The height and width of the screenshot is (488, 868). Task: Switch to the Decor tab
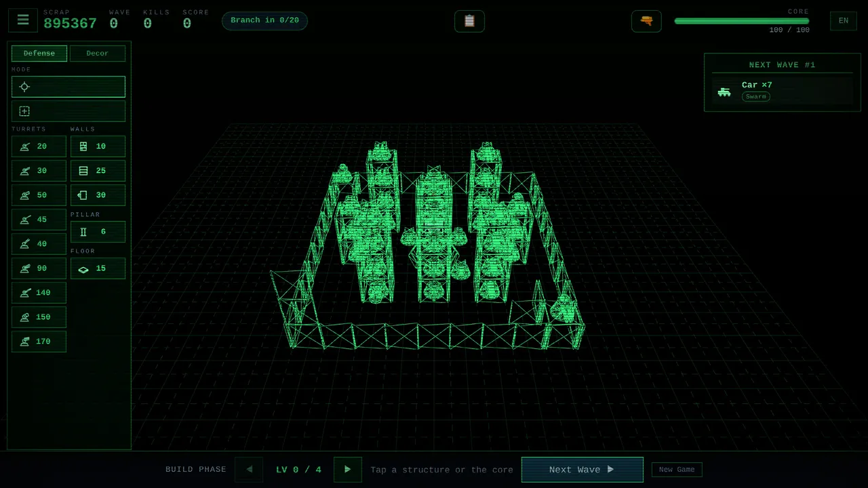(x=98, y=54)
